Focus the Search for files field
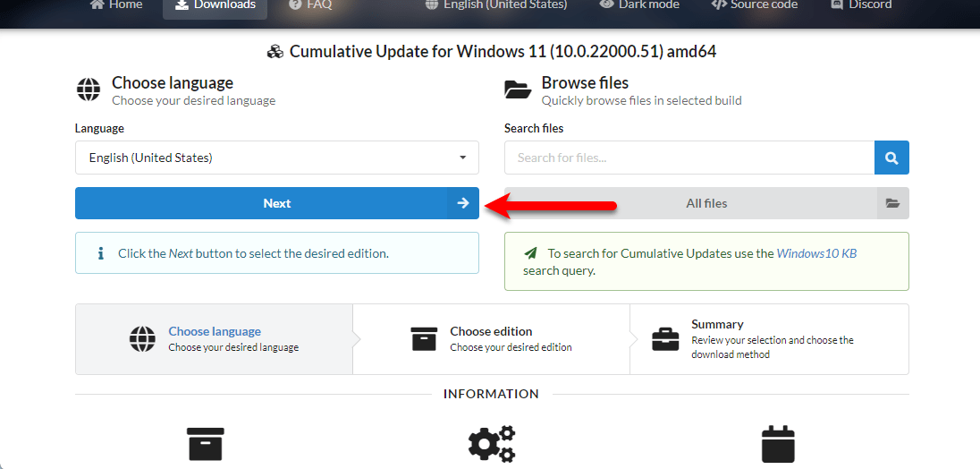Screen dimensions: 980x469 pyautogui.click(x=689, y=158)
